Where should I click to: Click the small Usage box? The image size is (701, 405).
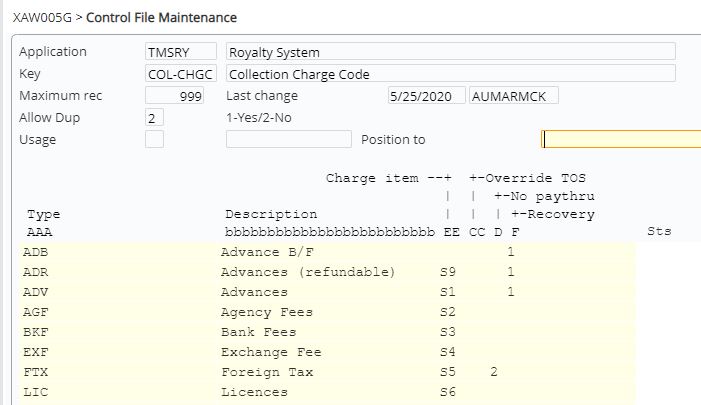(155, 140)
